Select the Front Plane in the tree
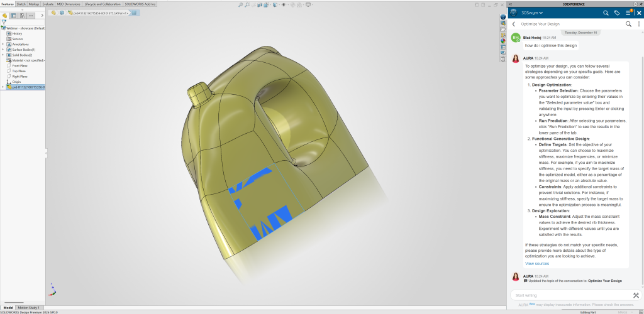The height and width of the screenshot is (314, 644). tap(20, 65)
